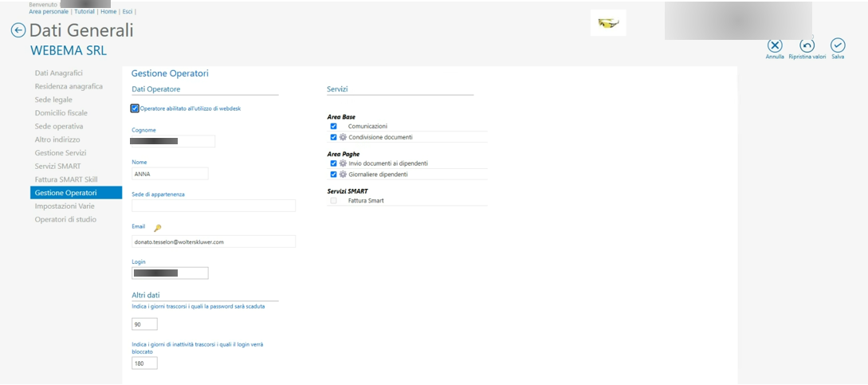Screen dimensions: 868x385
Task: Click the Login input field
Action: 170,273
